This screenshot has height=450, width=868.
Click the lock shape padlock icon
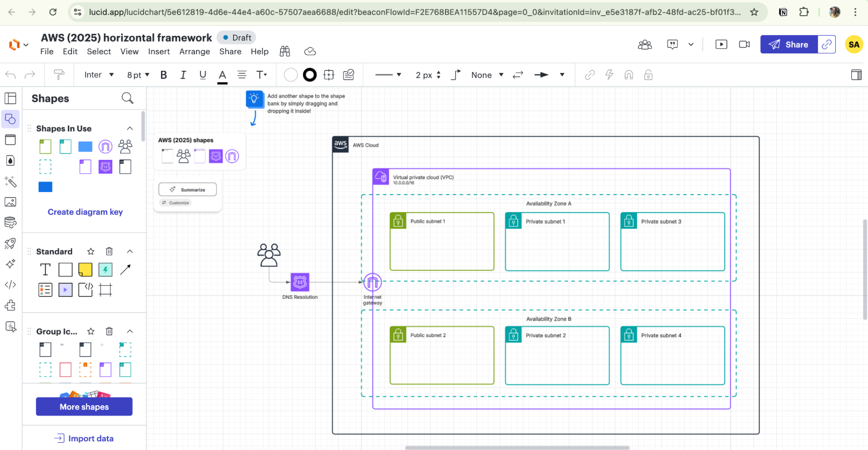(648, 75)
